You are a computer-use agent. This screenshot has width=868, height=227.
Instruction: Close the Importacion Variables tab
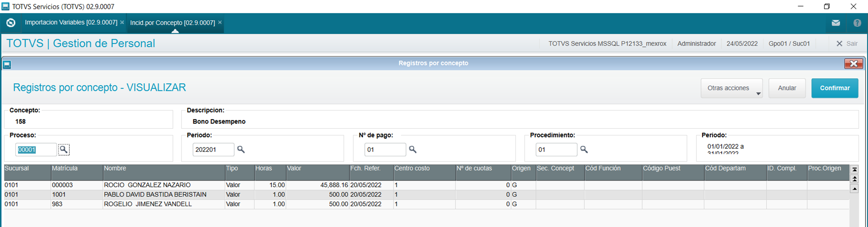(122, 22)
